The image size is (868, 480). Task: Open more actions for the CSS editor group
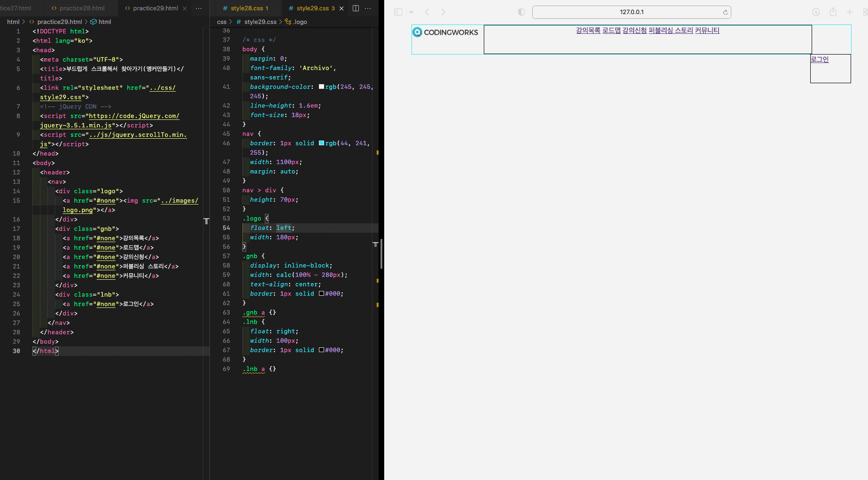[x=368, y=8]
